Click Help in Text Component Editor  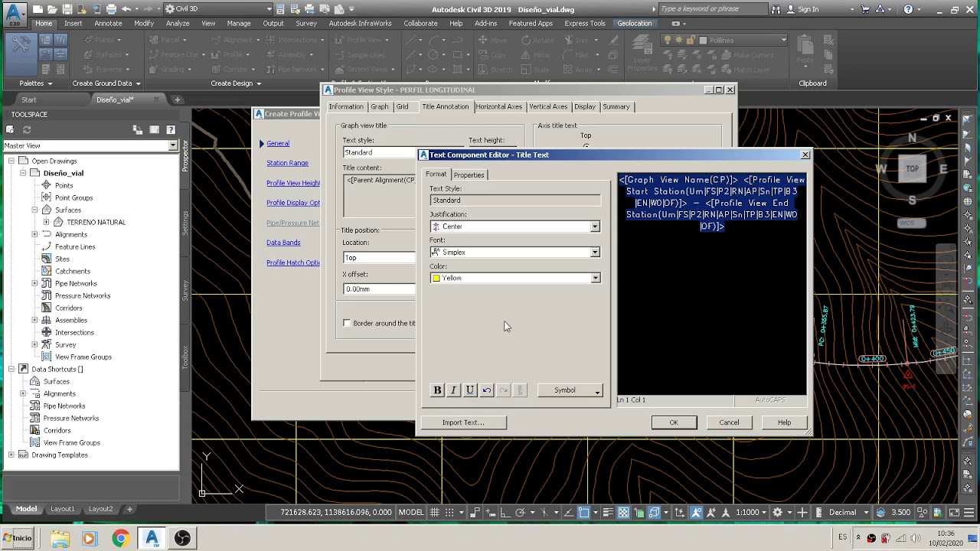pyautogui.click(x=784, y=422)
